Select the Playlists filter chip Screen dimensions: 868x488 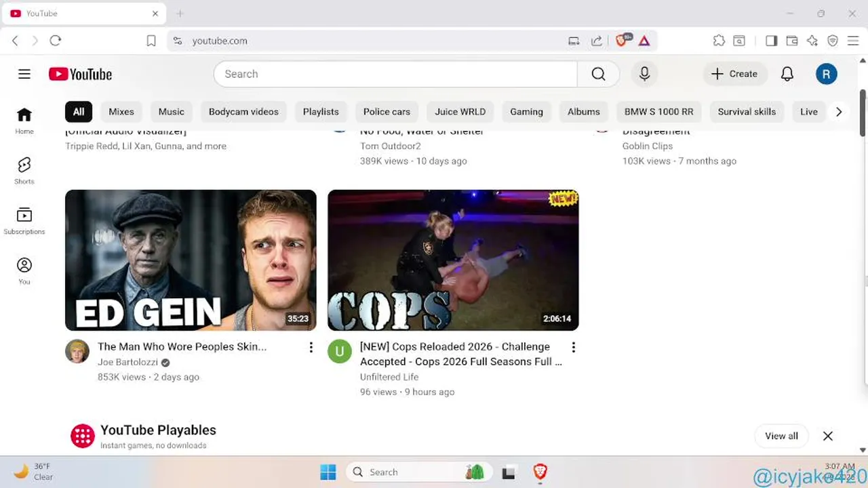321,112
